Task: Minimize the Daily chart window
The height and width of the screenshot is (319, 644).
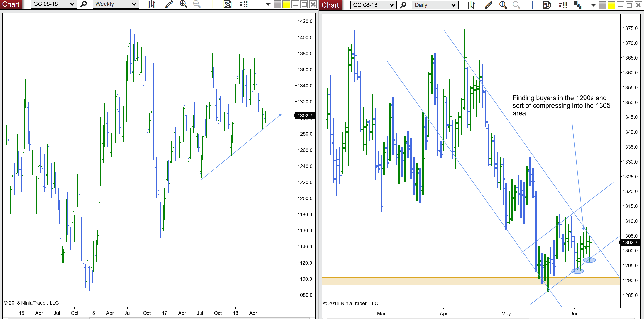Action: coord(620,5)
